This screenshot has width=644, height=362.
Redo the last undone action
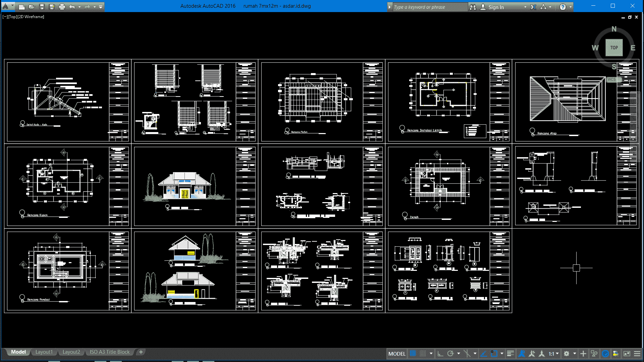(x=87, y=7)
